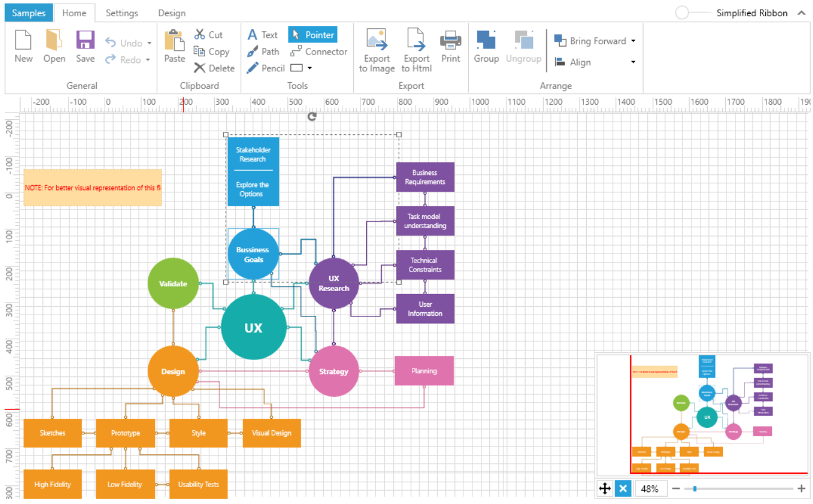
Task: Create a new diagram with New icon
Action: point(23,47)
